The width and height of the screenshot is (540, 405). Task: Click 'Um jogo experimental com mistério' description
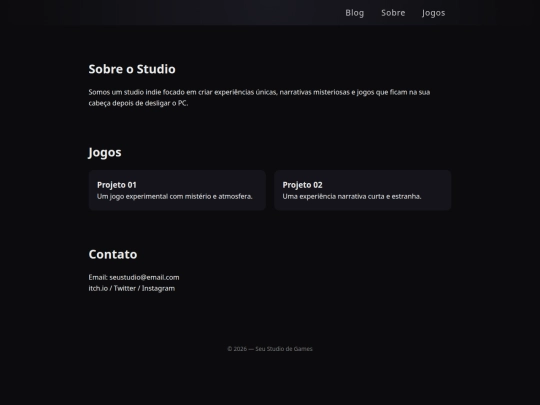pyautogui.click(x=175, y=196)
